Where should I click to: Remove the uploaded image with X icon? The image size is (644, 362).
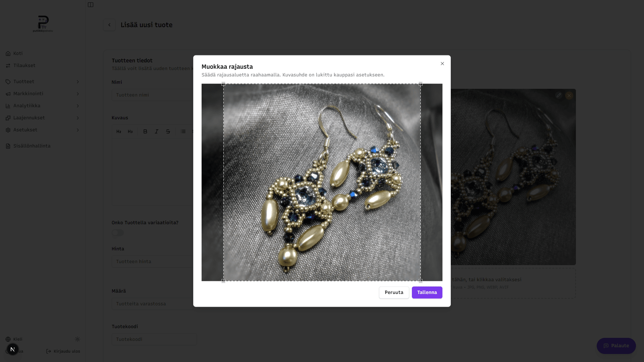[x=569, y=96]
